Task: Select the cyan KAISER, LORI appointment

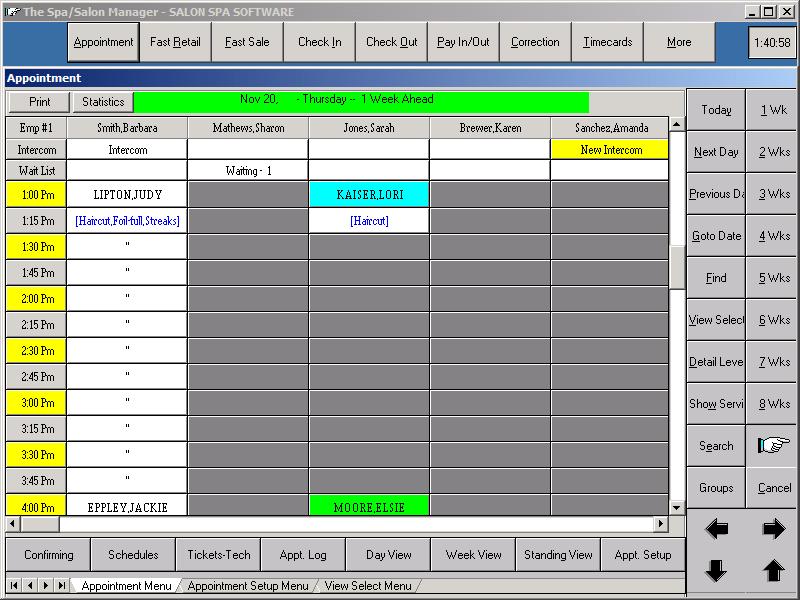Action: point(369,195)
